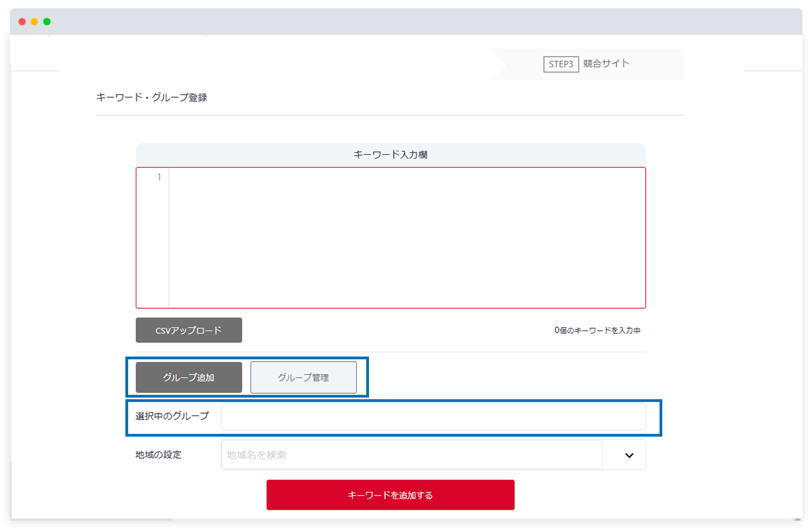Click line number 1 in input gutter
812x530 pixels.
158,177
